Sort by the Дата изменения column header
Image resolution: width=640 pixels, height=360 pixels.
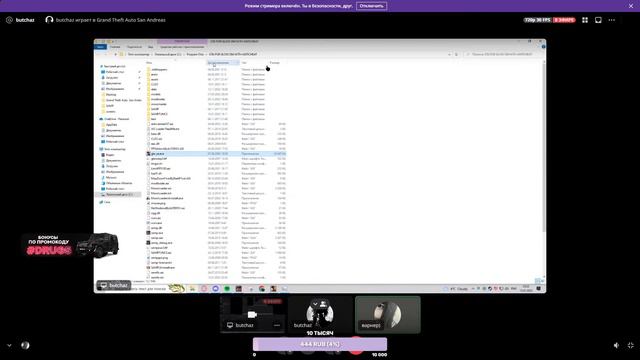click(x=222, y=63)
